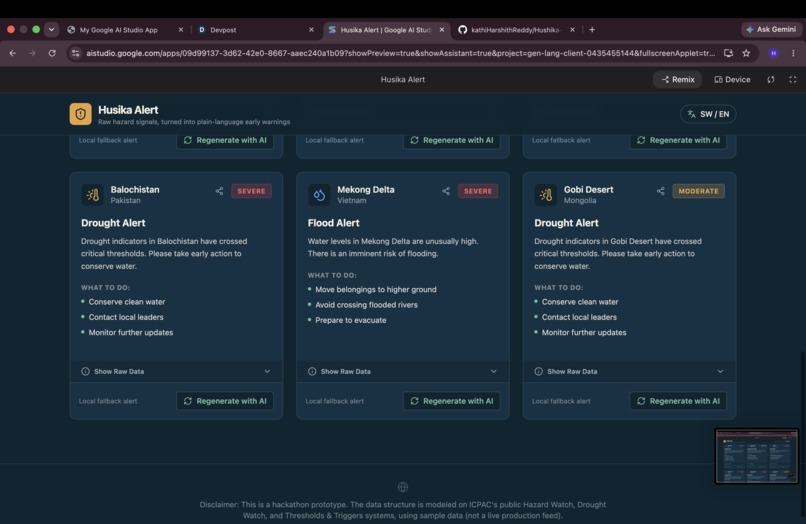This screenshot has width=806, height=524.
Task: Click the Balochistan drought thermometer icon
Action: 93,195
